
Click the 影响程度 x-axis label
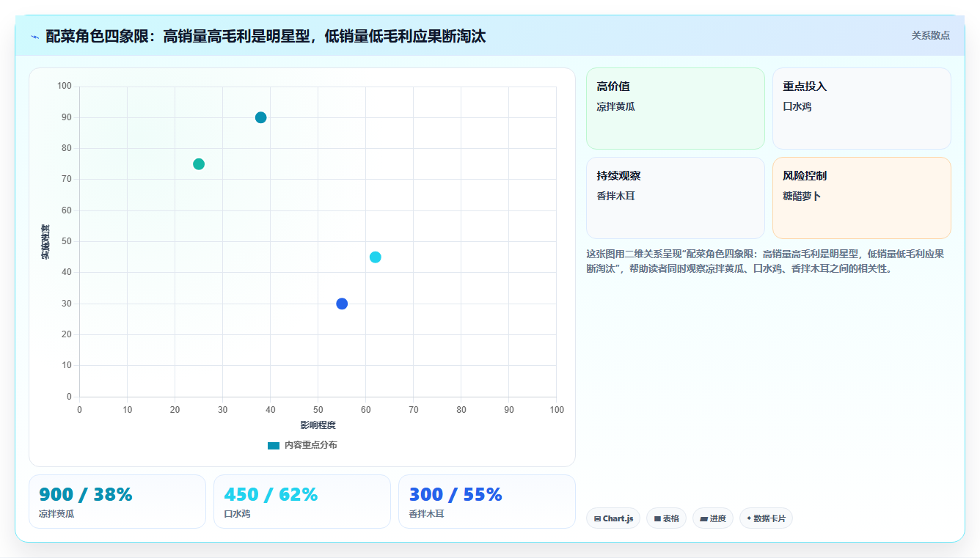click(318, 425)
